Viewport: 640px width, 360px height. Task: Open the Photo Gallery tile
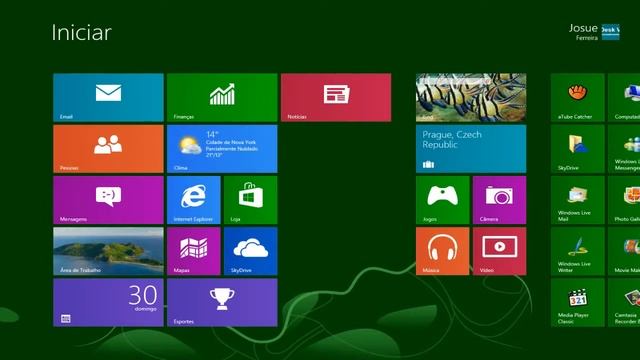point(624,200)
